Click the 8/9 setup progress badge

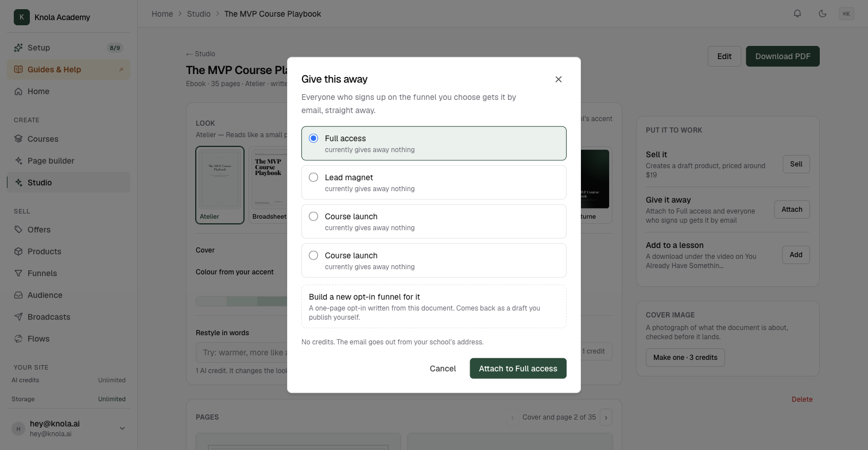[x=115, y=48]
